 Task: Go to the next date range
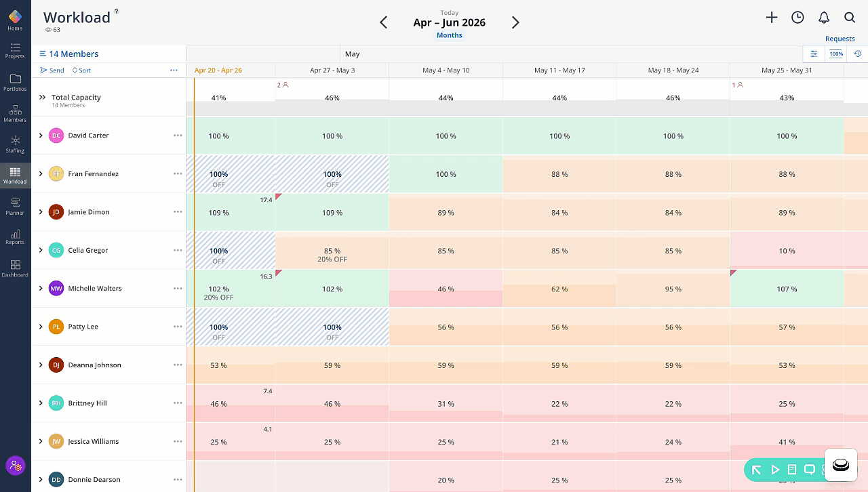(515, 22)
